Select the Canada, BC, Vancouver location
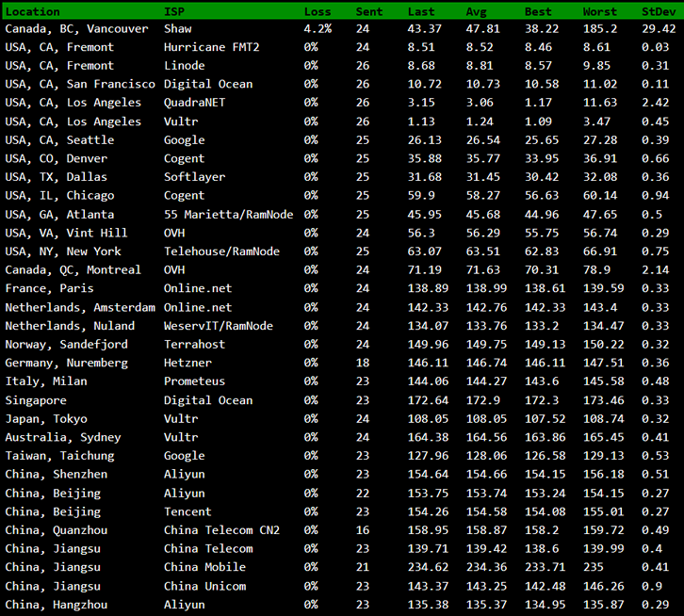The image size is (684, 616). [x=76, y=29]
